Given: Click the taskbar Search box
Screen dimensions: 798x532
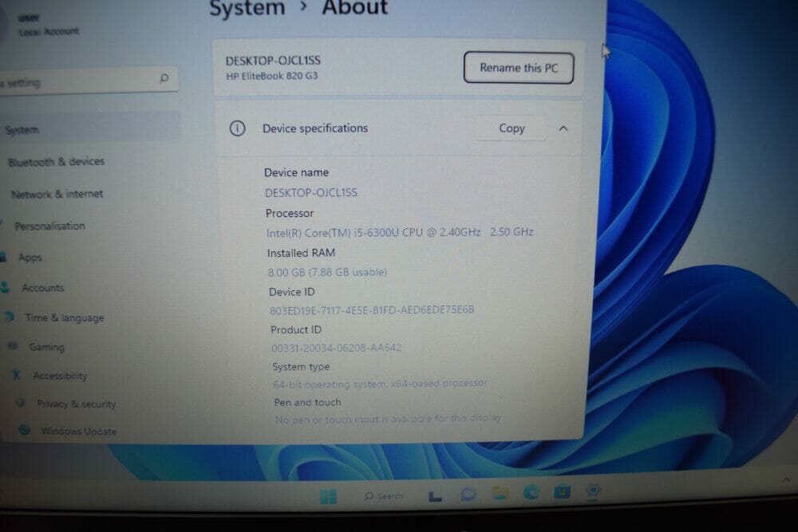Looking at the screenshot, I should click(x=384, y=496).
